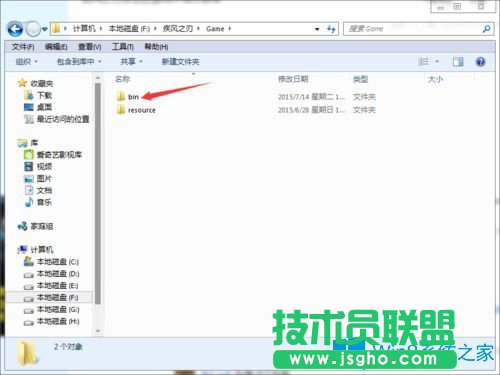
Task: Click the 新建文件夹 button
Action: coord(180,61)
